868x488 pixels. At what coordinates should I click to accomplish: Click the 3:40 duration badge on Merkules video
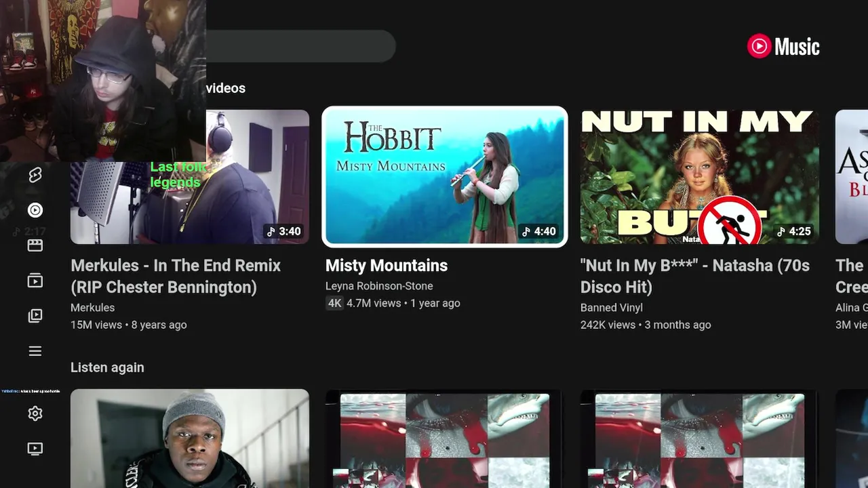pyautogui.click(x=283, y=231)
